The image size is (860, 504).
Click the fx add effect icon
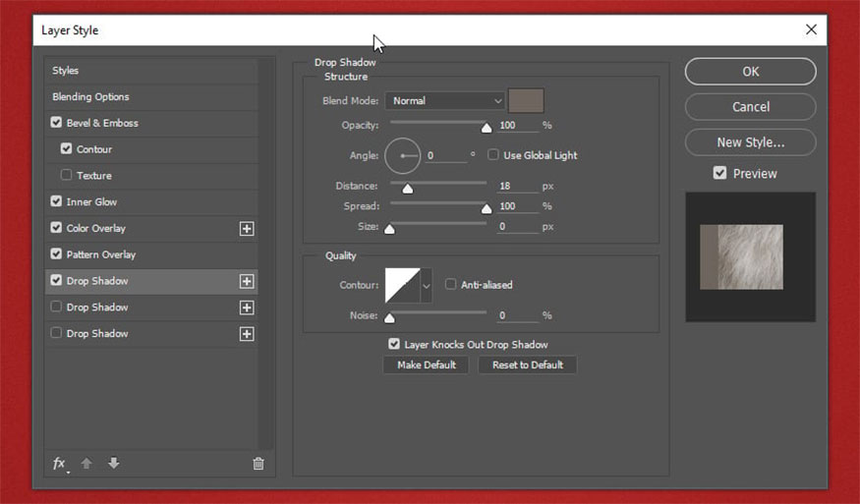point(59,464)
